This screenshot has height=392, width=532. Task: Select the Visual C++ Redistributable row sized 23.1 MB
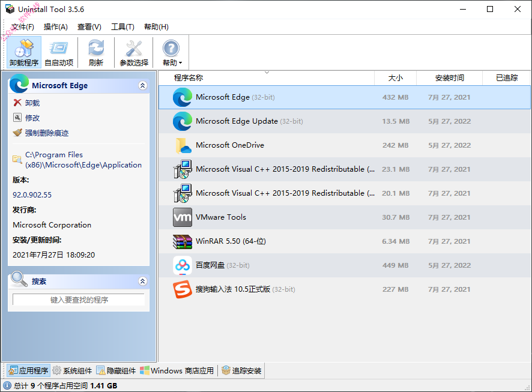(345, 169)
